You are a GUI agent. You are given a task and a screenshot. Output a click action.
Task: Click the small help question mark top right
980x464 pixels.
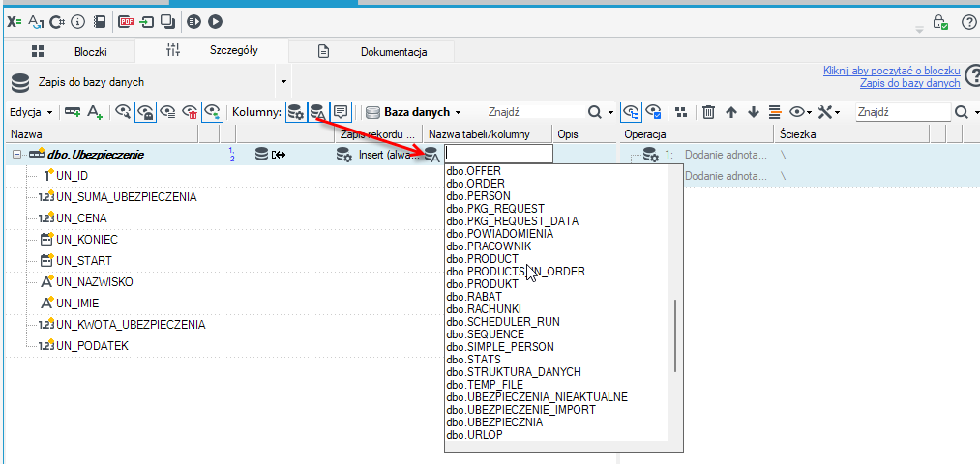click(x=968, y=23)
